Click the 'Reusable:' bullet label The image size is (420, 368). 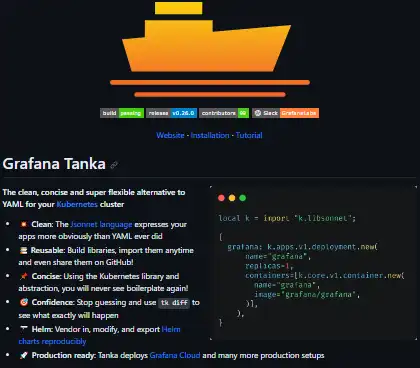click(x=48, y=250)
